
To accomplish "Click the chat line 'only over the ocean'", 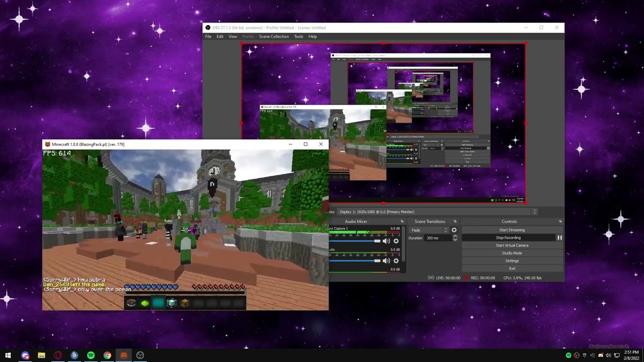I will 104,289.
